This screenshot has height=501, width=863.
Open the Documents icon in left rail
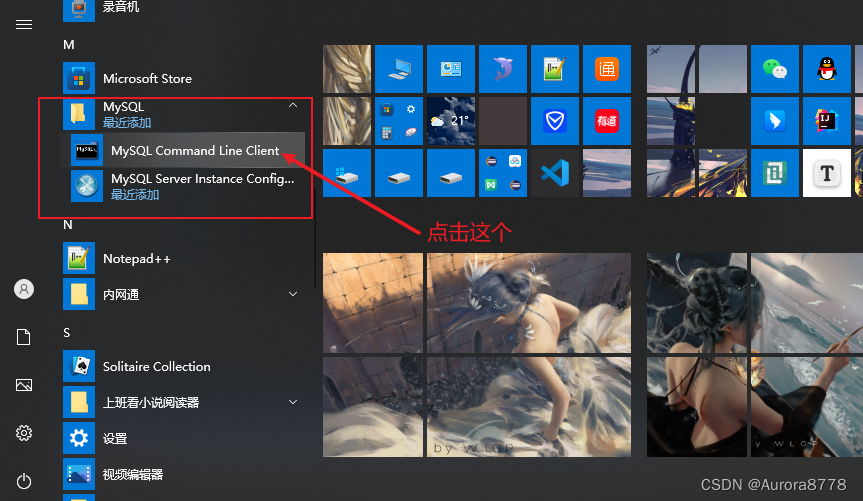click(24, 336)
